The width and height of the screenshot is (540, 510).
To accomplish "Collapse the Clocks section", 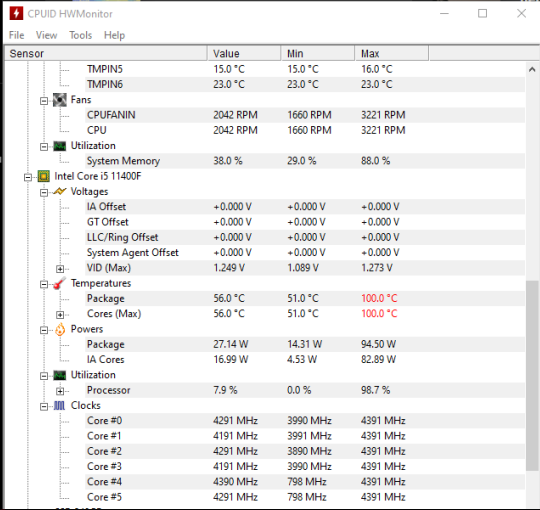I will click(44, 406).
